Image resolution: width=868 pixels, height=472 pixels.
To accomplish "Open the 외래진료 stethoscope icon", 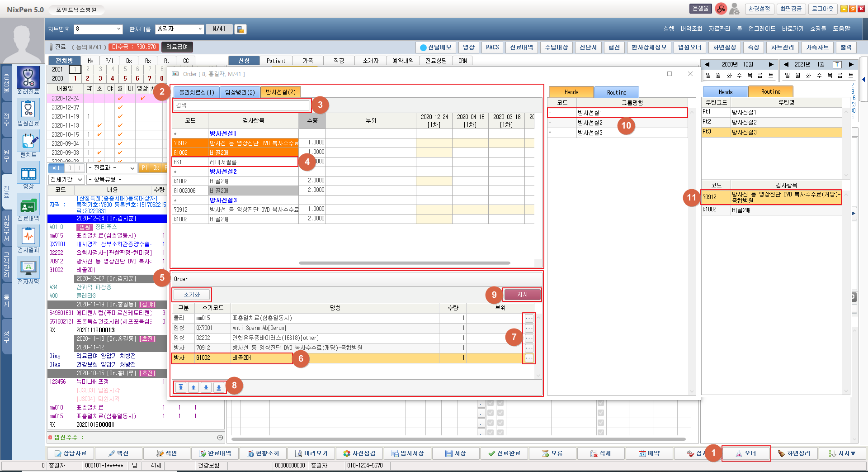I will pyautogui.click(x=28, y=77).
